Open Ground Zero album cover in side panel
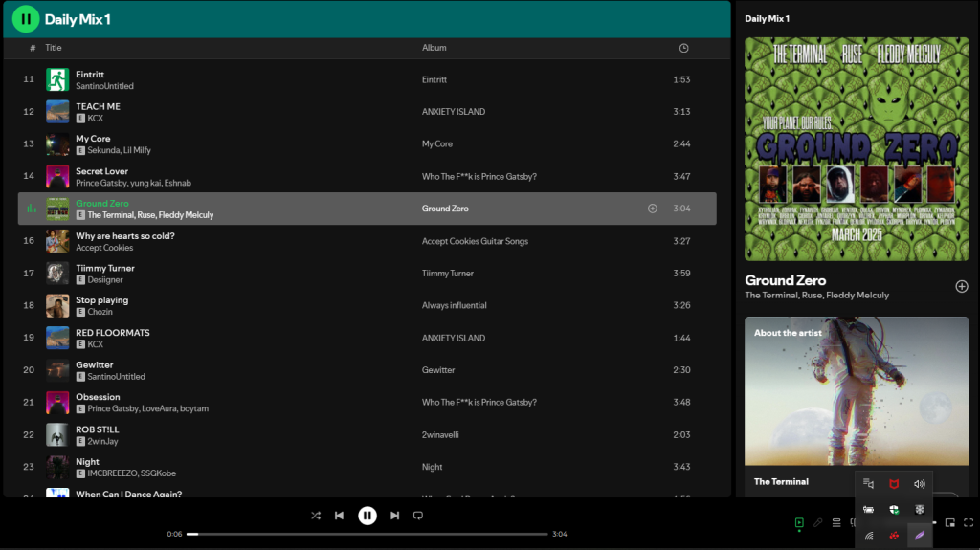 857,149
